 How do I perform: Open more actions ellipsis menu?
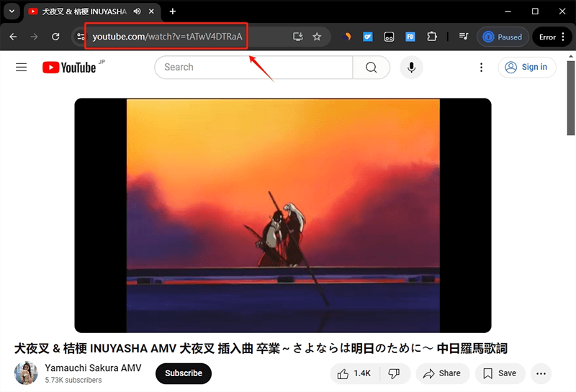[541, 373]
